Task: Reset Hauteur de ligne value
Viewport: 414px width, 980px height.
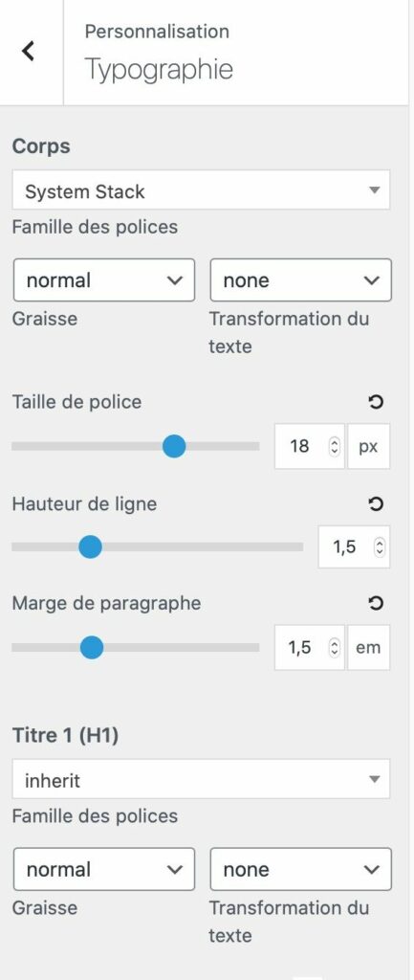Action: coord(376,503)
